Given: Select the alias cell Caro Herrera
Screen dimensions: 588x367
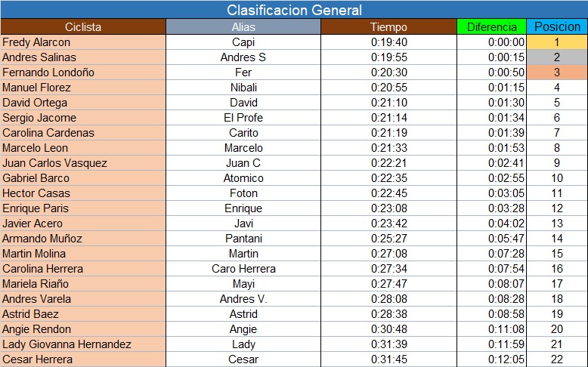Looking at the screenshot, I should point(243,269).
